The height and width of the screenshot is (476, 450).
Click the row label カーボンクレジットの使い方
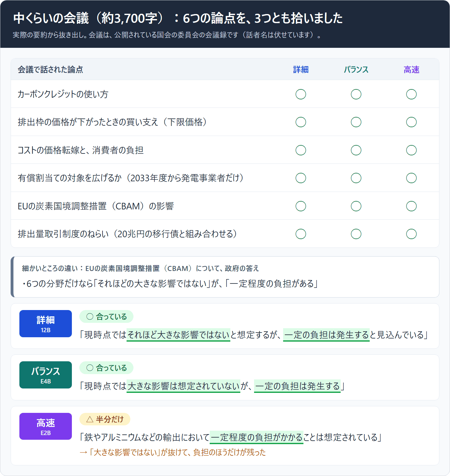(x=63, y=94)
